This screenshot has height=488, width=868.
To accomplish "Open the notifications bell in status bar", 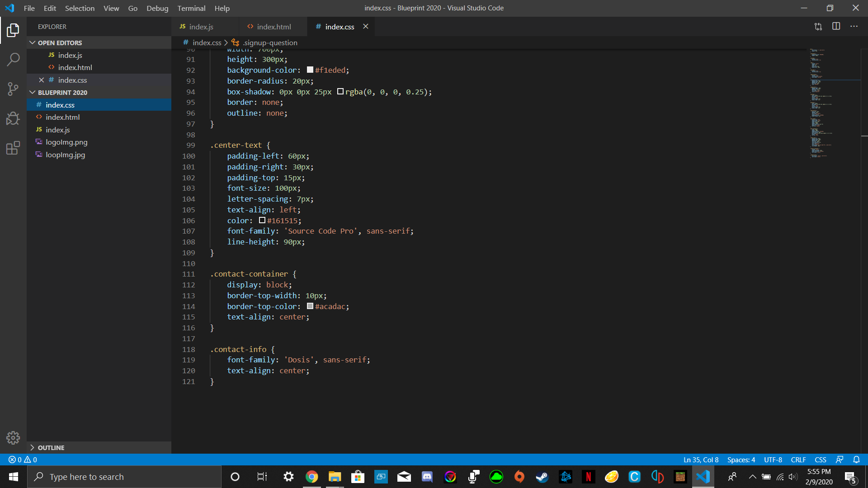I will point(856,460).
